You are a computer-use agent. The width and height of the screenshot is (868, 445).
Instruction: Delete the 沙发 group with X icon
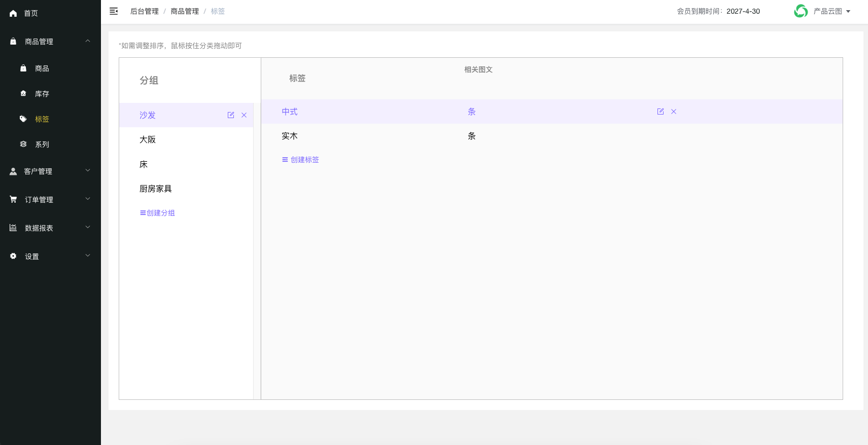(244, 115)
